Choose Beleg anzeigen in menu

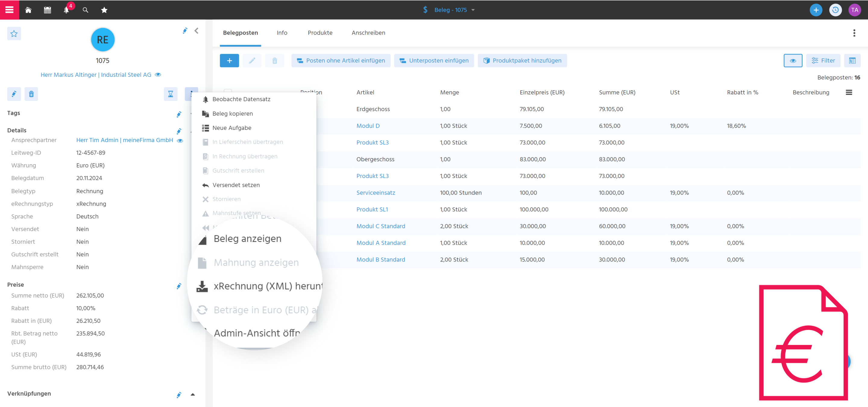(247, 239)
